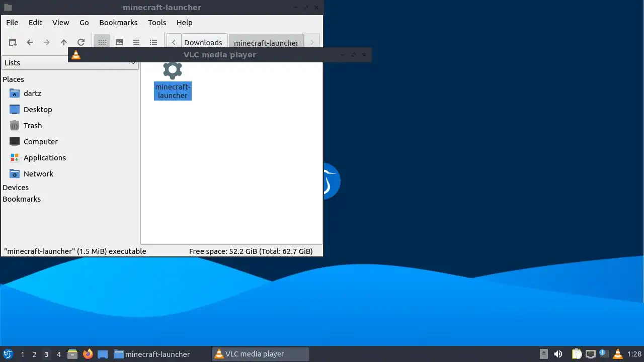
Task: Close the minecraft-launcher file manager window
Action: coord(316,7)
